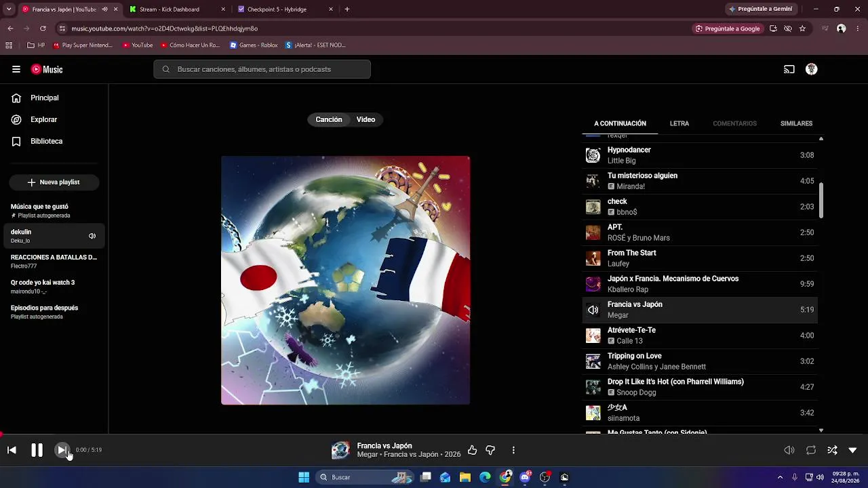Play 'Drop It Like It's Hot' from queue

click(x=700, y=387)
